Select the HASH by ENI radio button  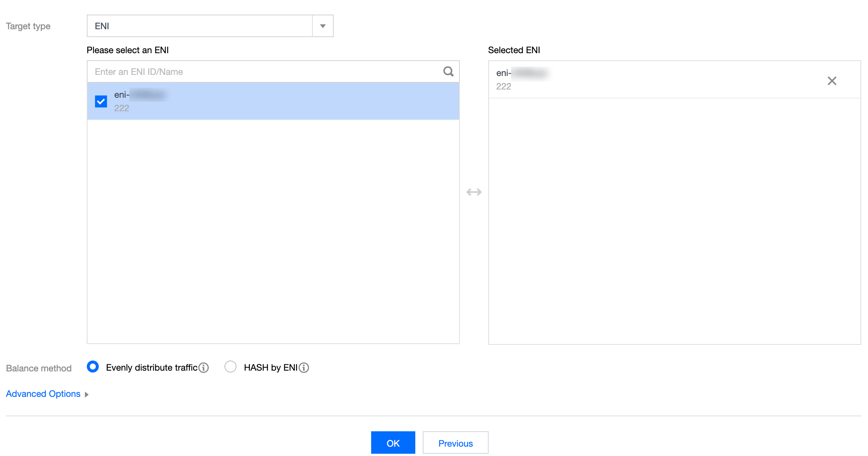coord(230,367)
